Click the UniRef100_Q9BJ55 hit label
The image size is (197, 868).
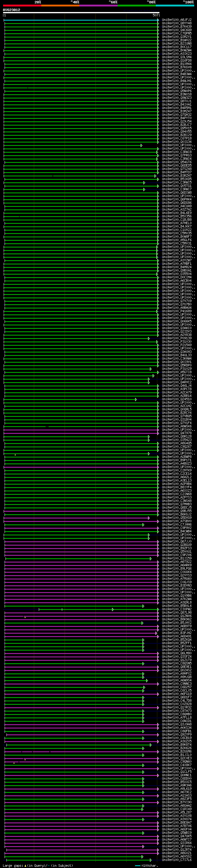click(177, 511)
